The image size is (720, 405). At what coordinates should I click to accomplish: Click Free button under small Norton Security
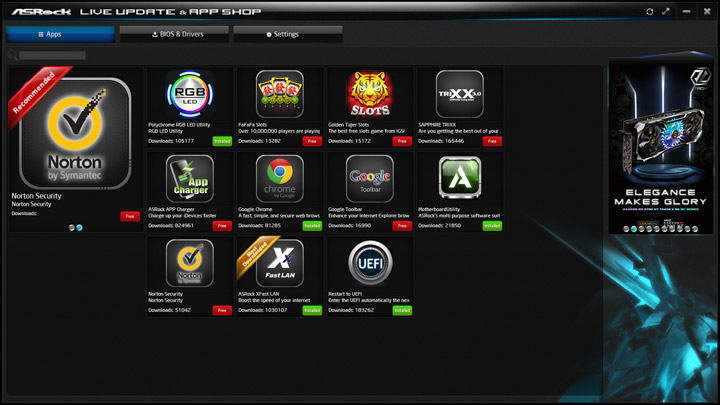[x=222, y=310]
